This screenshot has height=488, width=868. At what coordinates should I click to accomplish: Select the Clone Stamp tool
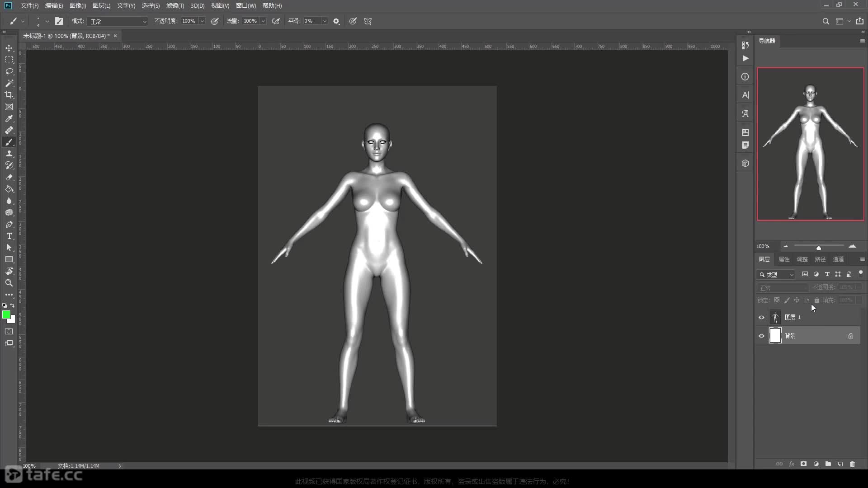click(9, 154)
